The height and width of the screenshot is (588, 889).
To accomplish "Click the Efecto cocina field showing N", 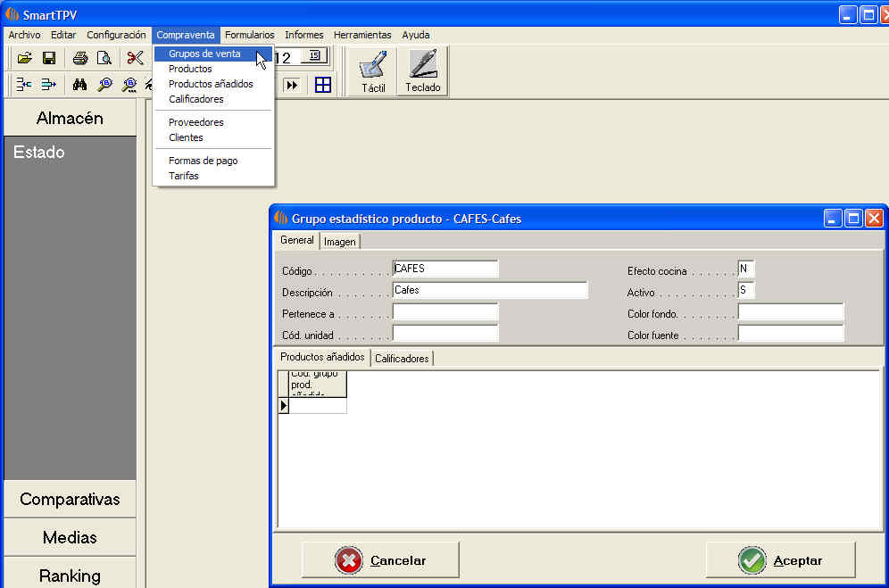I will 746,269.
